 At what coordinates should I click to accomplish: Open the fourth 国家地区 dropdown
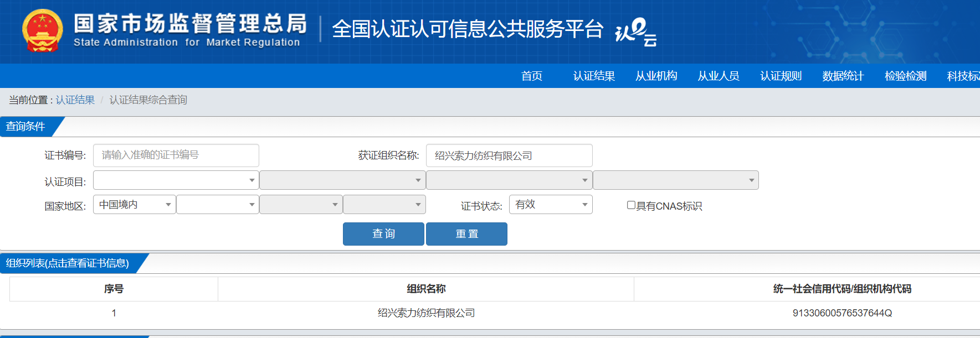pyautogui.click(x=384, y=205)
